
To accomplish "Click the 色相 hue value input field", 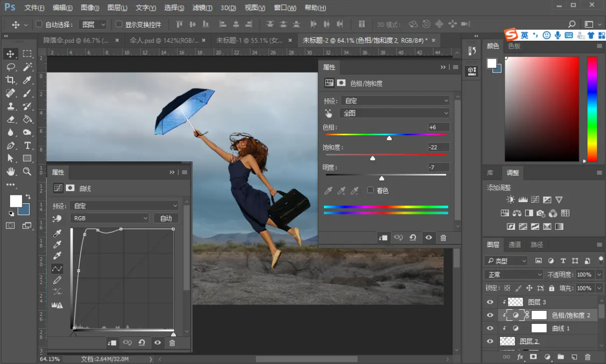I will click(x=438, y=127).
